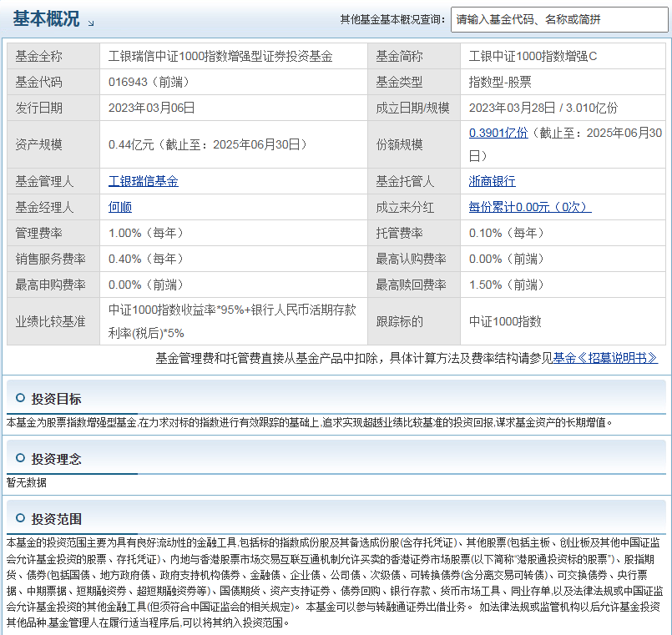
Task: Select the 投资理念 section heading
Action: point(56,459)
